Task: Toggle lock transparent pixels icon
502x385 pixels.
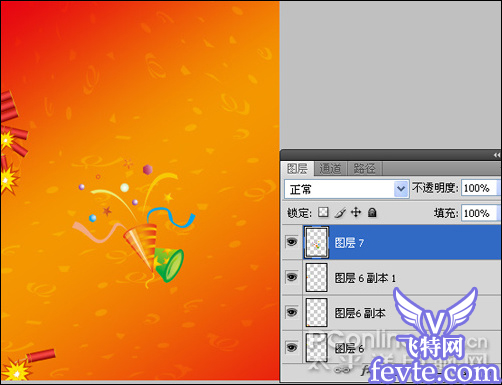Action: coord(323,212)
